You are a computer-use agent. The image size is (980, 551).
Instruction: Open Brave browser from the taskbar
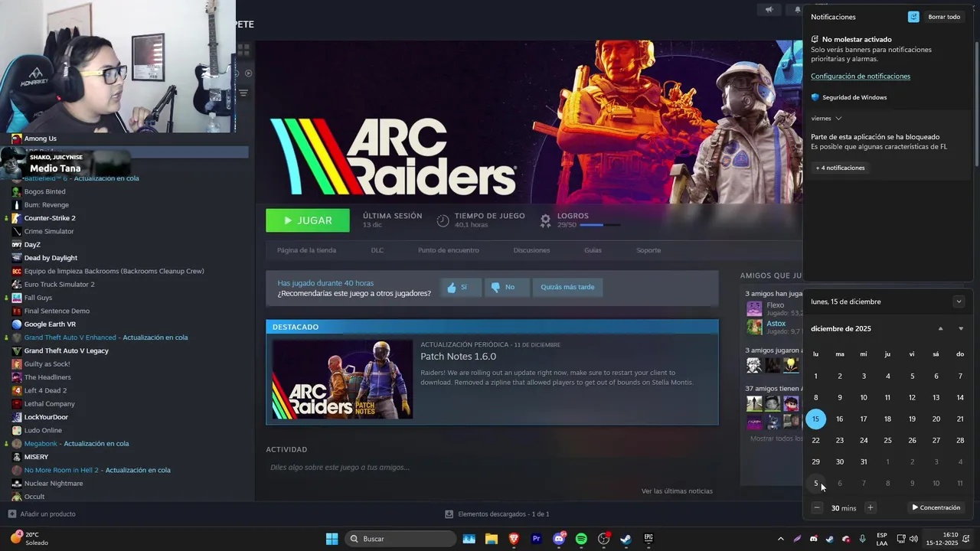point(514,539)
